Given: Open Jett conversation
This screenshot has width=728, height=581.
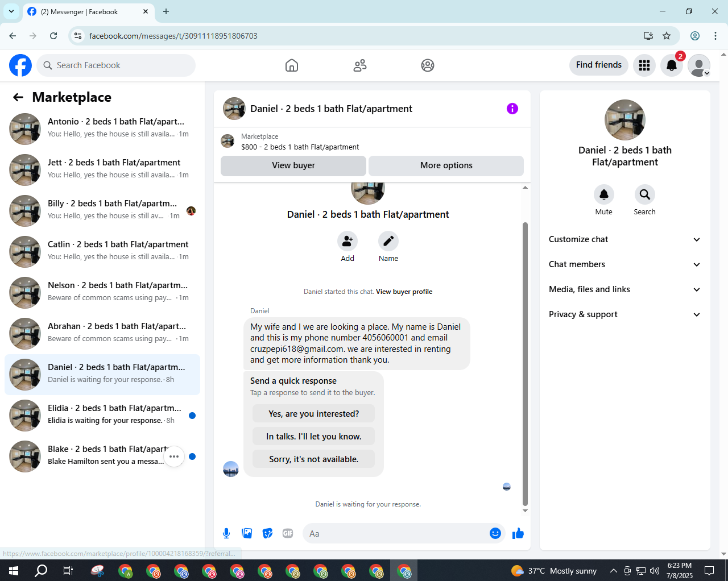Looking at the screenshot, I should click(x=102, y=170).
